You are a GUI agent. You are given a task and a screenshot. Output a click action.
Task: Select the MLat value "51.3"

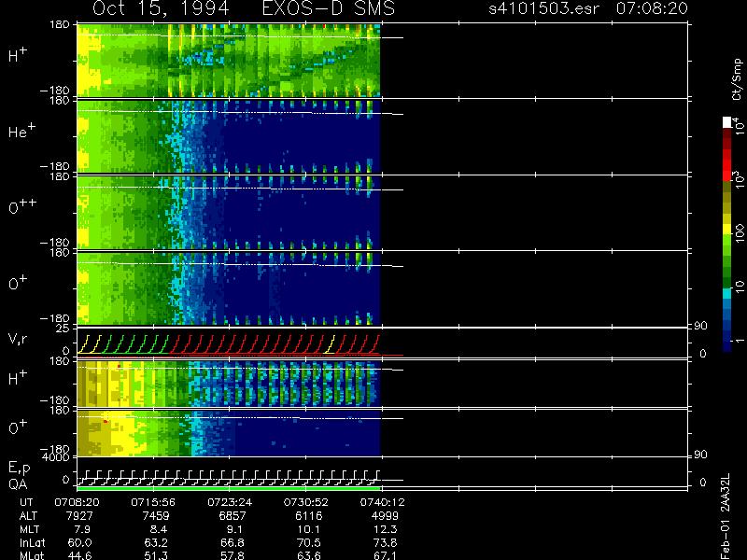(156, 555)
